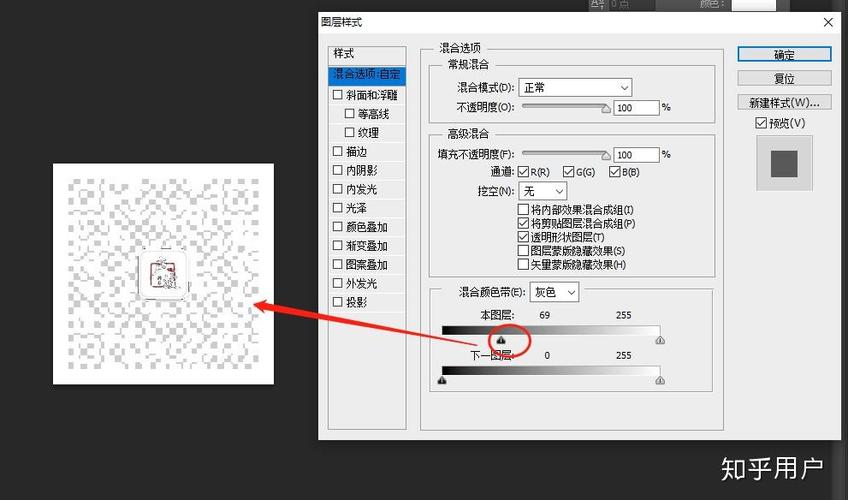The image size is (848, 500).
Task: Click the logo in QR code center
Action: pyautogui.click(x=163, y=274)
